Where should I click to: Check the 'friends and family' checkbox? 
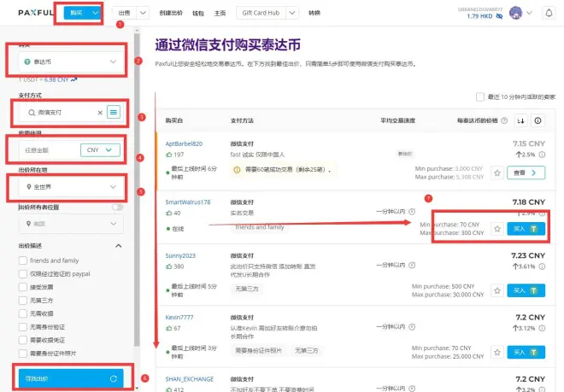coord(22,260)
